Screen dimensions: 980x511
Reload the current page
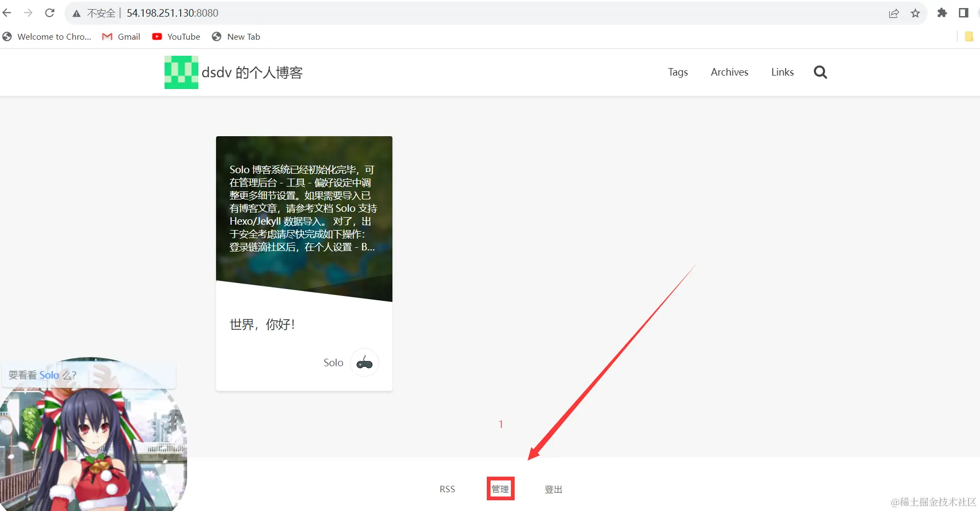point(50,13)
